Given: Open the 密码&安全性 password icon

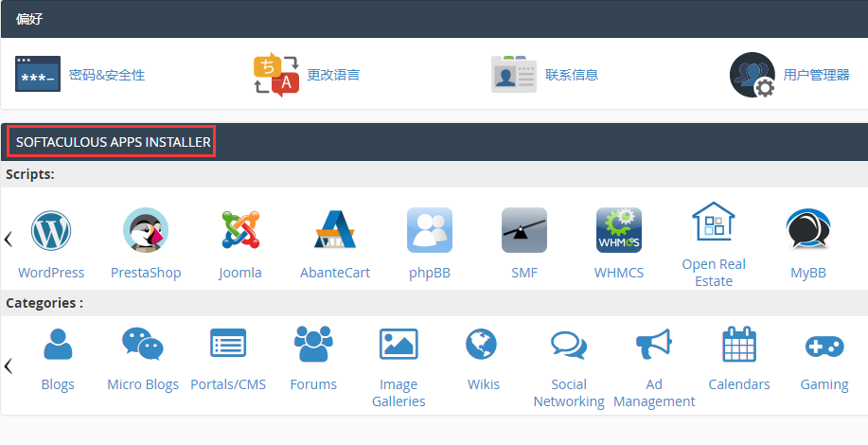Looking at the screenshot, I should pyautogui.click(x=38, y=74).
